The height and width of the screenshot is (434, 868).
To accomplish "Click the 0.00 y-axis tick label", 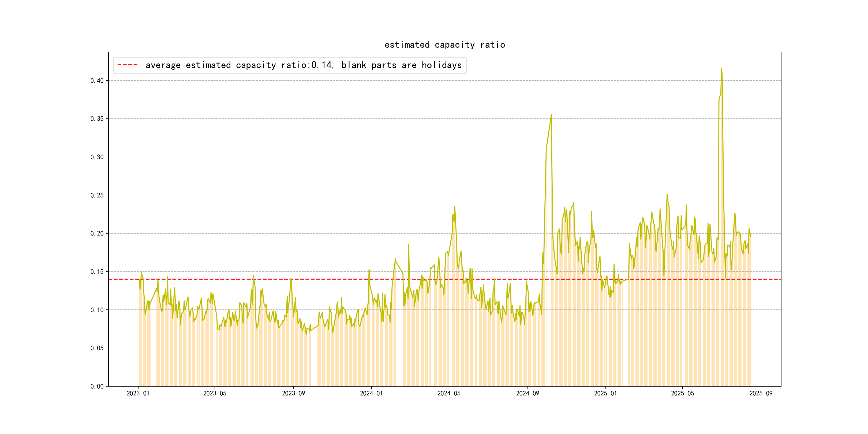I will point(97,386).
